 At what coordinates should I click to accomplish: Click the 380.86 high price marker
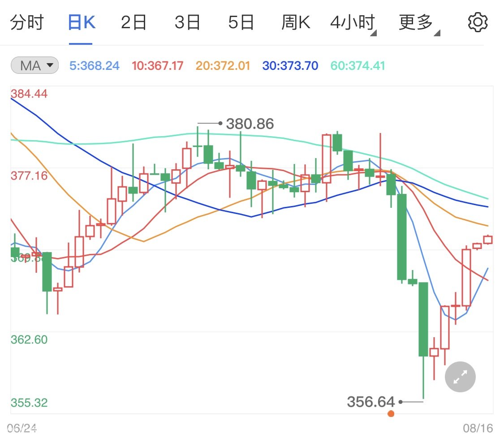pos(250,124)
